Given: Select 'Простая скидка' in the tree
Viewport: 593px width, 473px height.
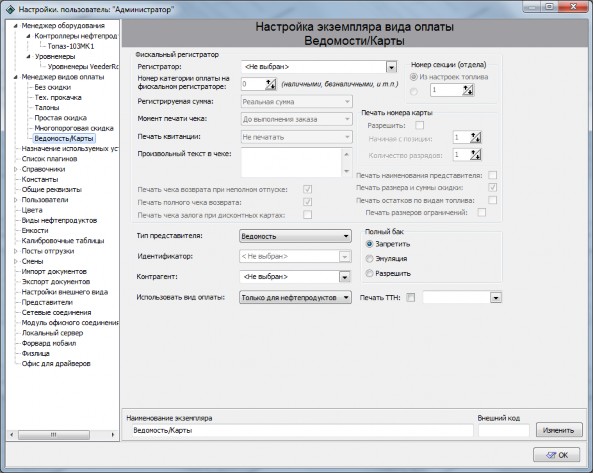Looking at the screenshot, I should pyautogui.click(x=61, y=118).
